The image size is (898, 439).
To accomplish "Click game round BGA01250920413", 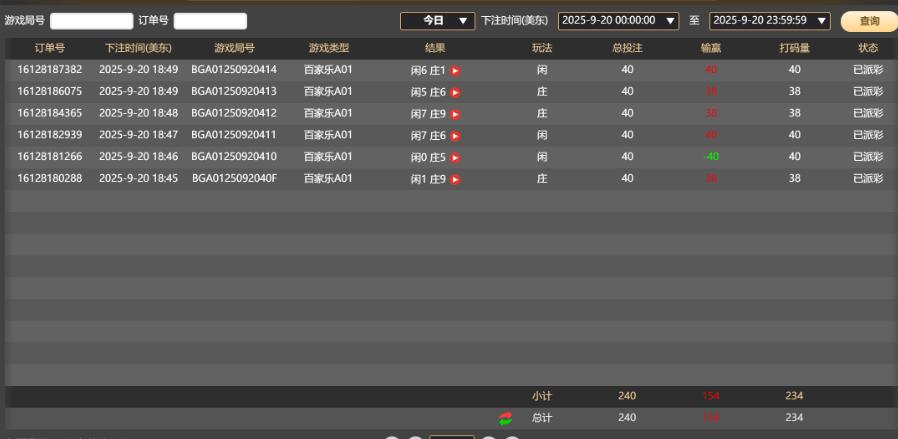I will click(234, 92).
